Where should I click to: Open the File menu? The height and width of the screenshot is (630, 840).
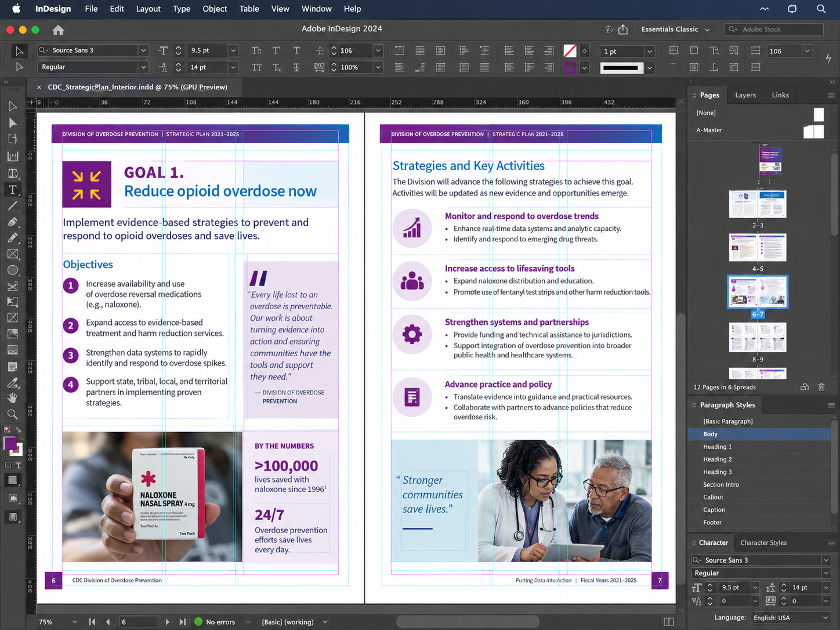91,9
